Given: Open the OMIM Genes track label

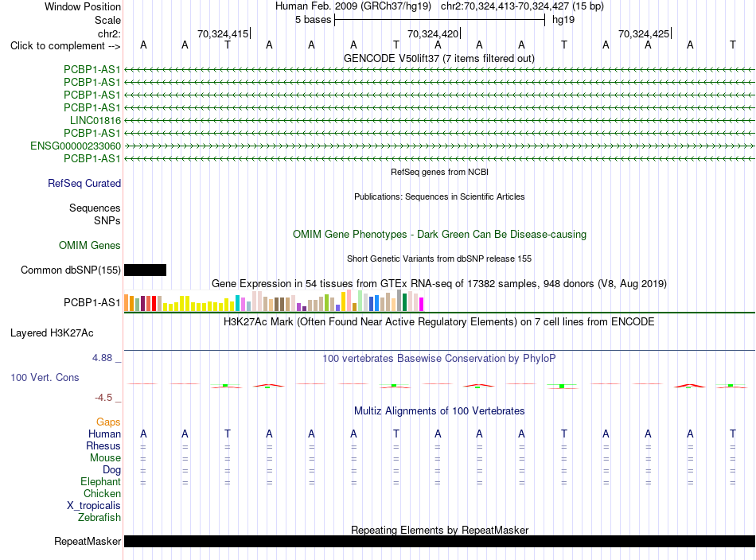Looking at the screenshot, I should pos(90,245).
